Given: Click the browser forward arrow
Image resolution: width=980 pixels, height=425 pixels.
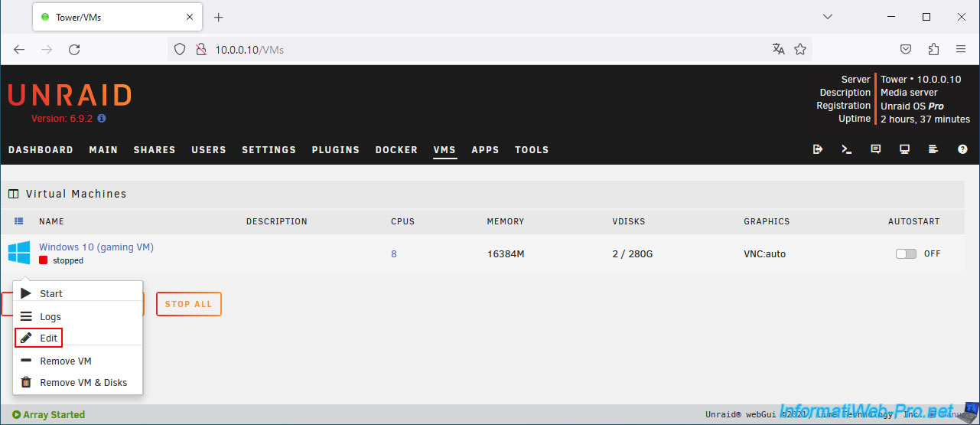Looking at the screenshot, I should coord(47,49).
